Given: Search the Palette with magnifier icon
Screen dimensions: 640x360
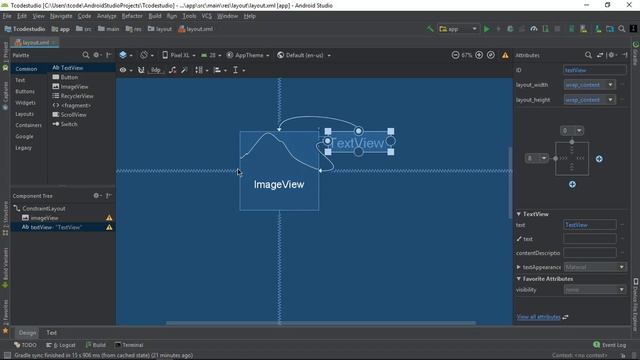Looking at the screenshot, I should click(86, 55).
